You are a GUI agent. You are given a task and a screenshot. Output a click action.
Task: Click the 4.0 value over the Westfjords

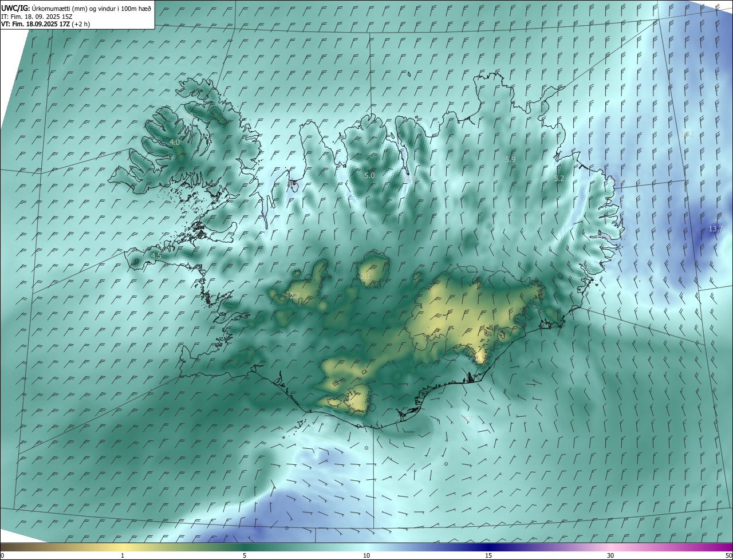click(175, 142)
